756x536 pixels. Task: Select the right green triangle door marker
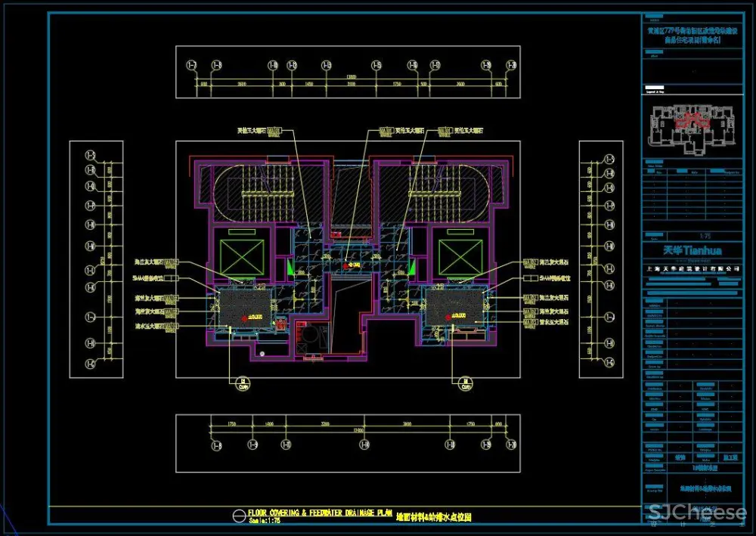tap(411, 266)
